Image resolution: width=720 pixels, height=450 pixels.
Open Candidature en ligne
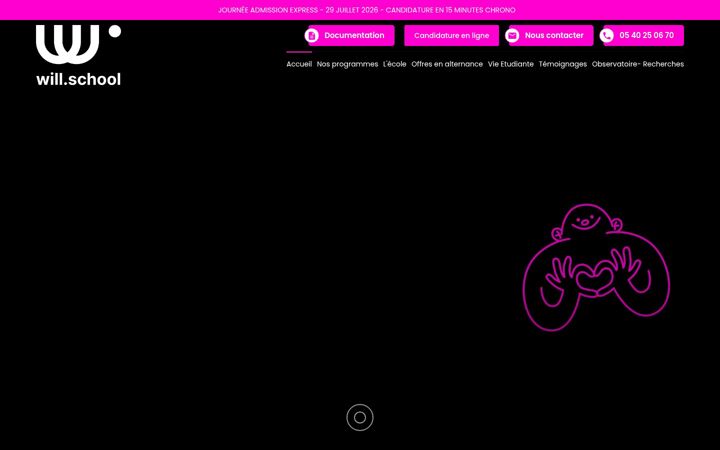coord(451,35)
